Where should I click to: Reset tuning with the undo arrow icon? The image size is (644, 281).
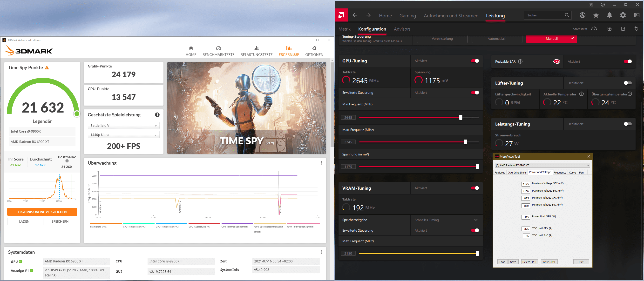pyautogui.click(x=637, y=29)
